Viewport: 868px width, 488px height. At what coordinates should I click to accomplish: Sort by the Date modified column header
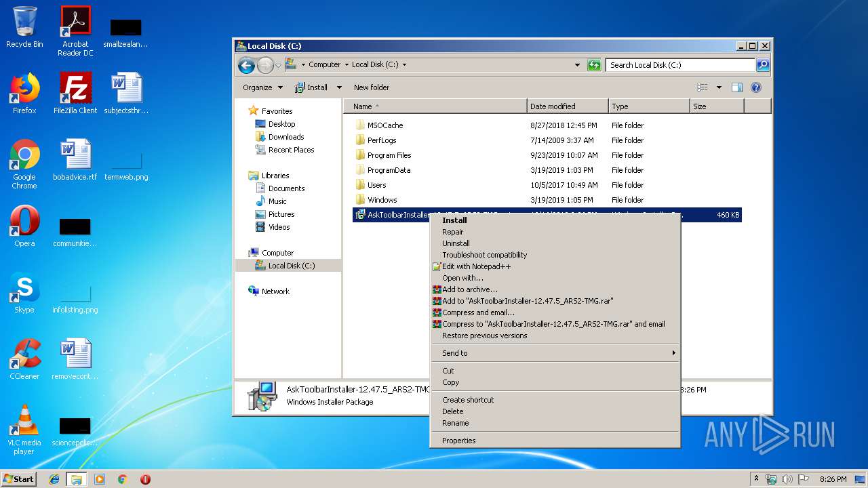click(568, 106)
